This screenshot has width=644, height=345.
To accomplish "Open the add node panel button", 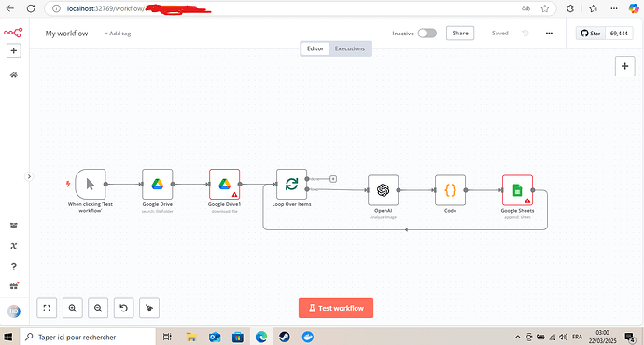I will tap(624, 66).
